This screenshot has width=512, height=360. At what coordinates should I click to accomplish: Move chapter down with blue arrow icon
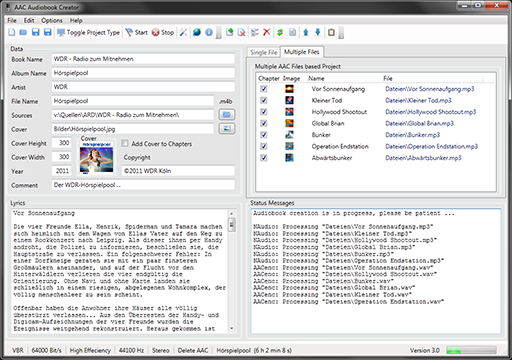[318, 32]
